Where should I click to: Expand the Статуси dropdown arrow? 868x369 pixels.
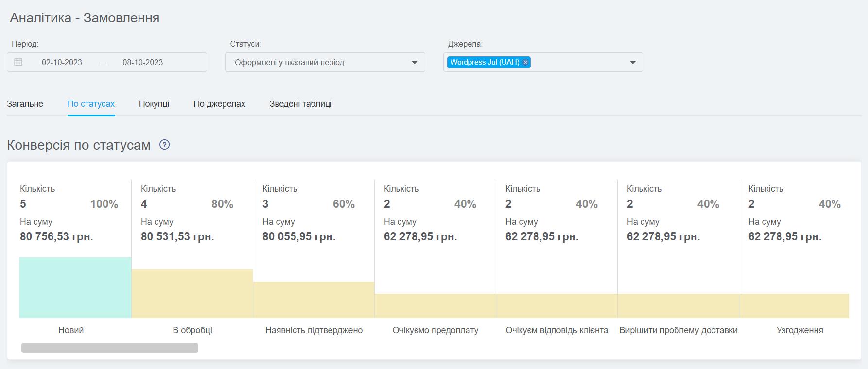(x=415, y=63)
